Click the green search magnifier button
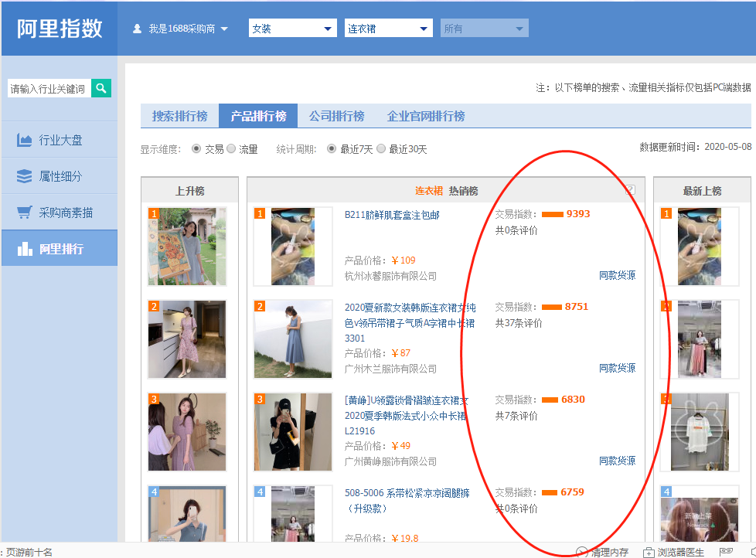 101,88
